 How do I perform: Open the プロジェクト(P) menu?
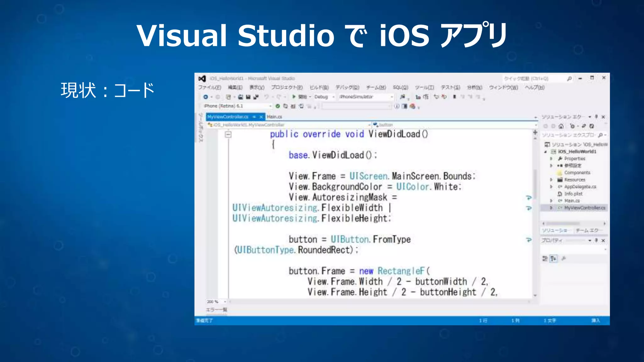(287, 87)
